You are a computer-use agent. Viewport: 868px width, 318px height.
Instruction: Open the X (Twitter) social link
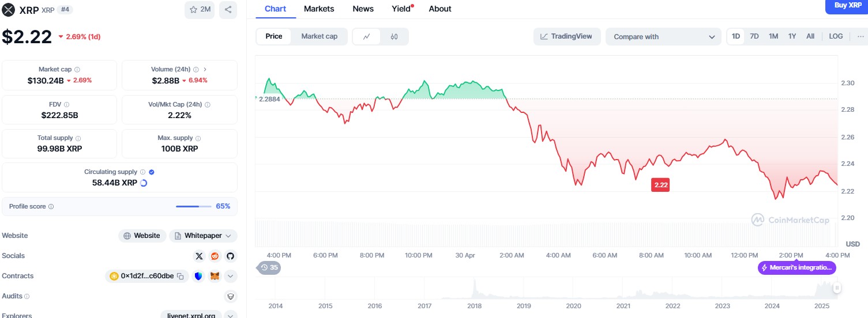click(x=199, y=256)
